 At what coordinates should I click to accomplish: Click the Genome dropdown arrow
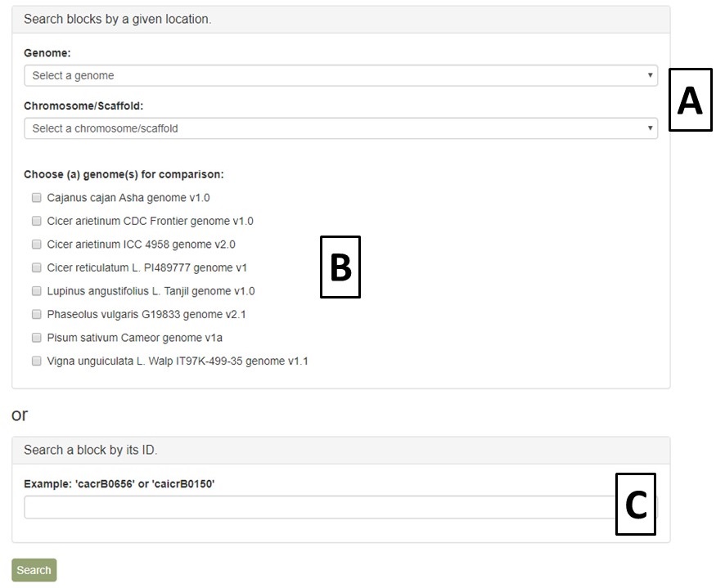pyautogui.click(x=650, y=75)
